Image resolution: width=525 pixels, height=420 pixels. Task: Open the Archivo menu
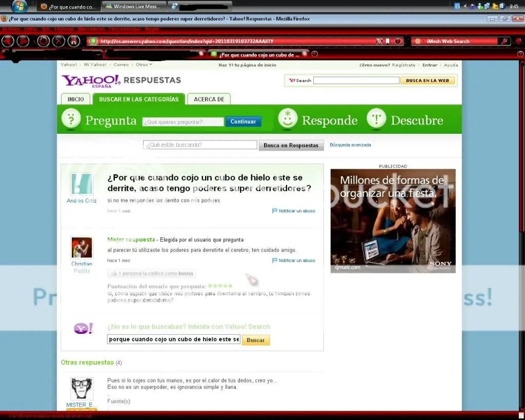11,29
